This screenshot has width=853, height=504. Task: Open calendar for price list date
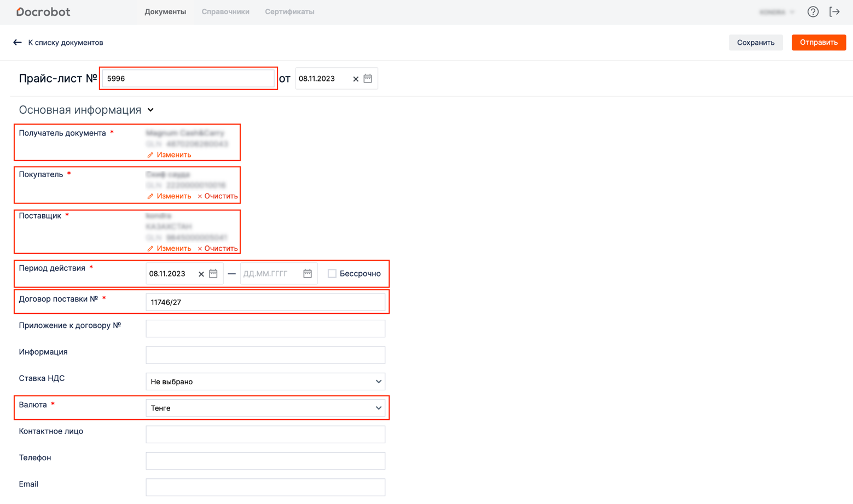[368, 79]
